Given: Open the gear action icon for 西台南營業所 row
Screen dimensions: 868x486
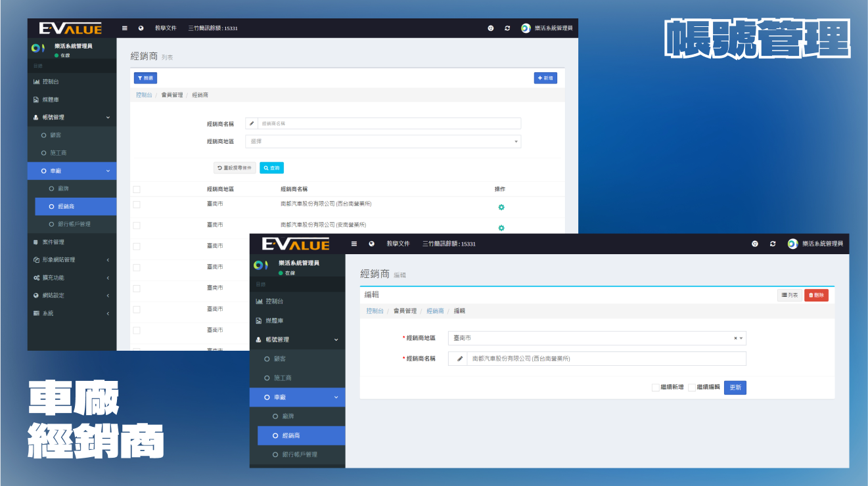Looking at the screenshot, I should click(501, 207).
